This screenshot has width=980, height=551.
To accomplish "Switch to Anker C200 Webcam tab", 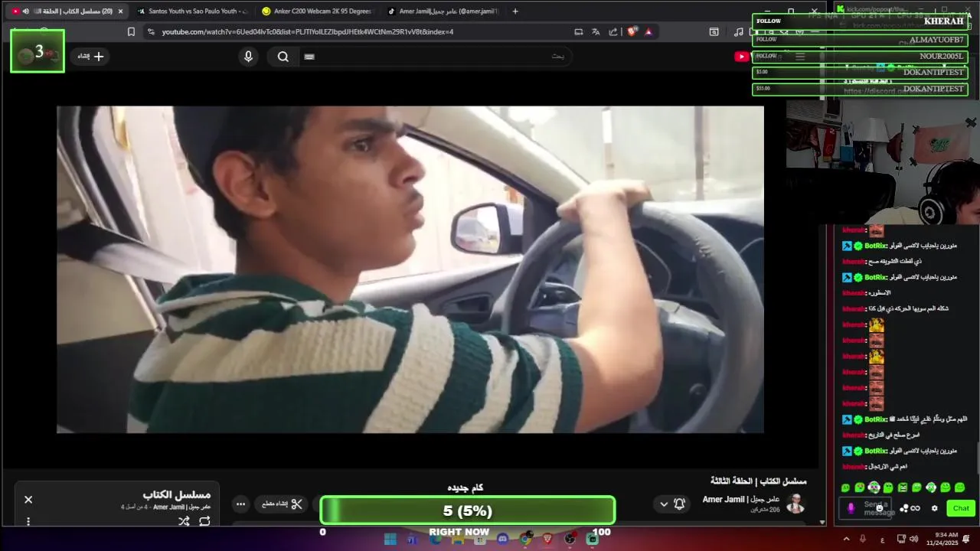I will click(x=316, y=11).
